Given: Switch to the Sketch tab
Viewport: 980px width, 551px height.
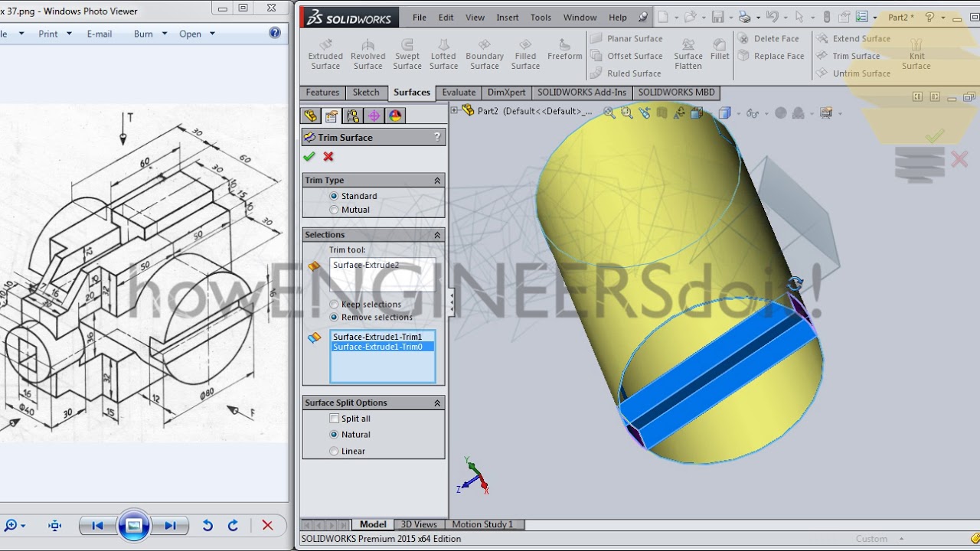Looking at the screenshot, I should [366, 93].
